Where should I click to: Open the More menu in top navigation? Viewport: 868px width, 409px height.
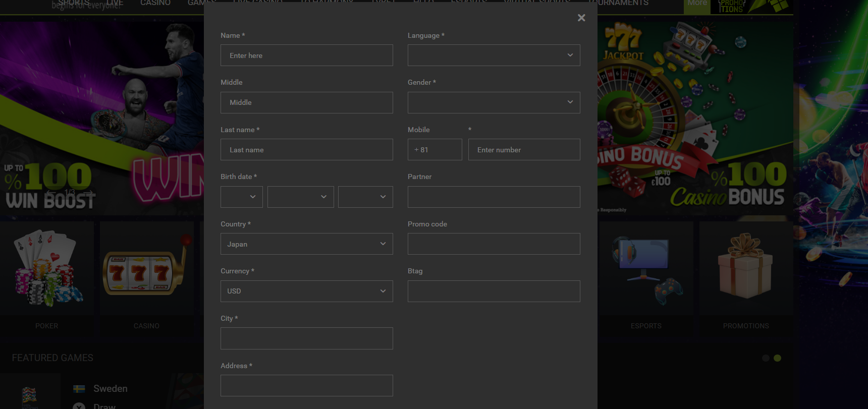click(x=697, y=4)
